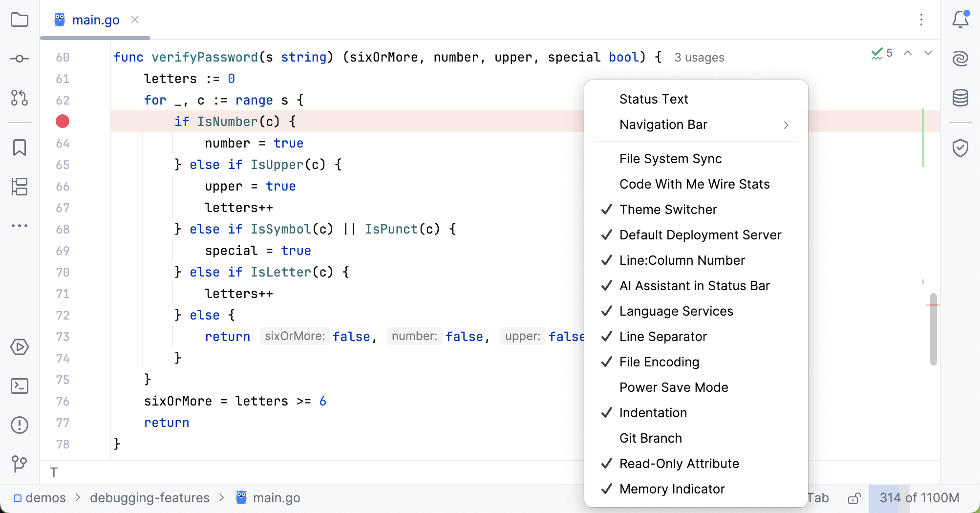
Task: Show the Notifications panel
Action: pos(960,20)
